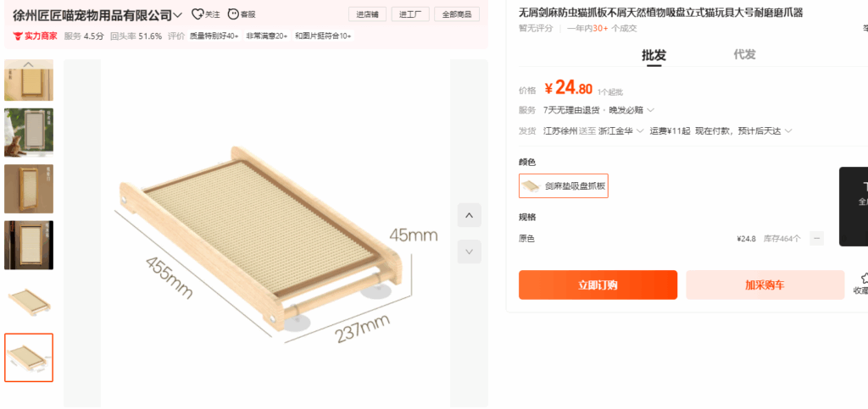The image size is (868, 409).
Task: Click the heart 关注 follow icon
Action: [x=197, y=14]
